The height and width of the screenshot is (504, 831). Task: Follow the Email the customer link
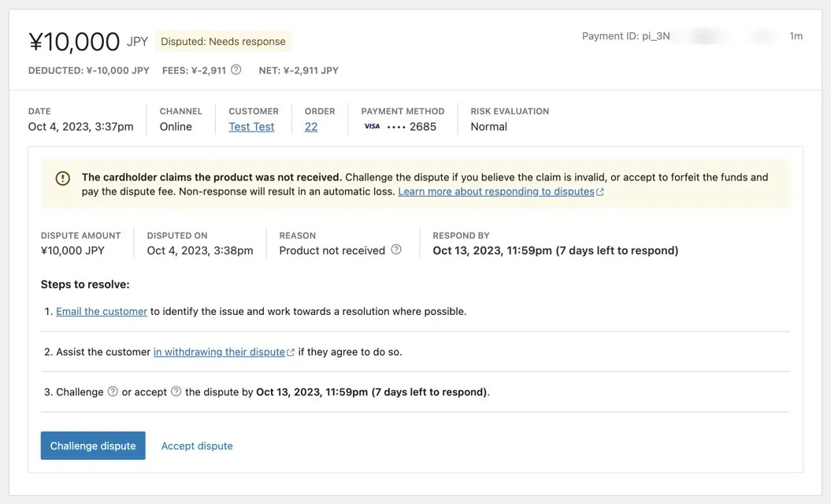click(102, 311)
